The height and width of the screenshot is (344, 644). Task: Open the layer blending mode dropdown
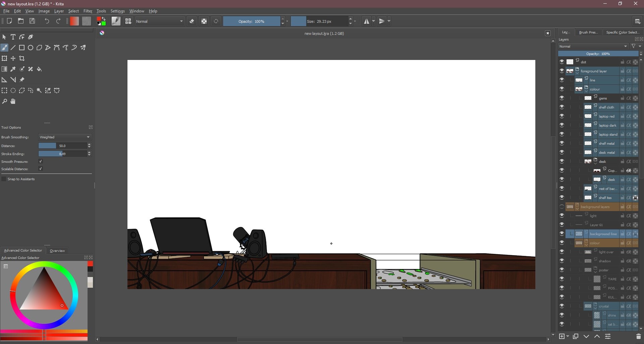coord(592,46)
